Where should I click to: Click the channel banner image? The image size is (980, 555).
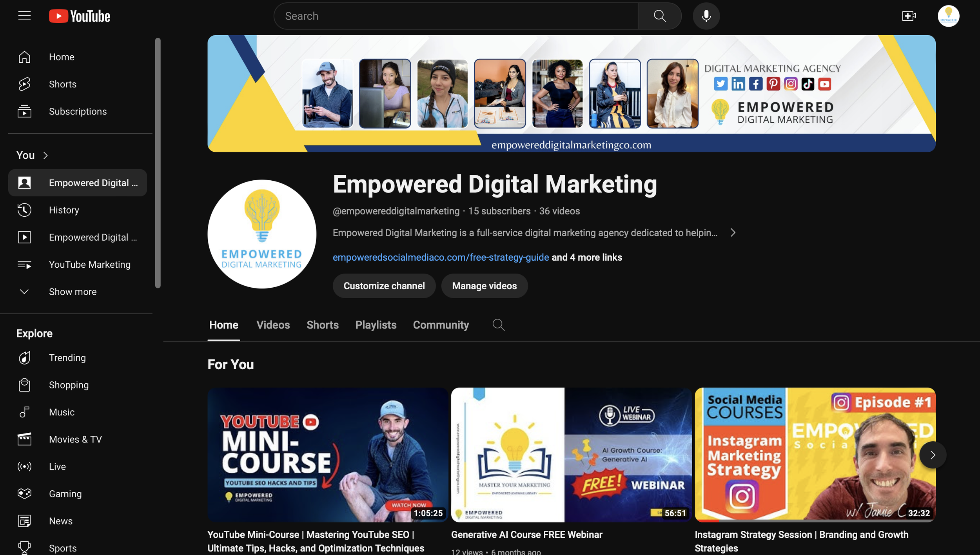coord(571,93)
